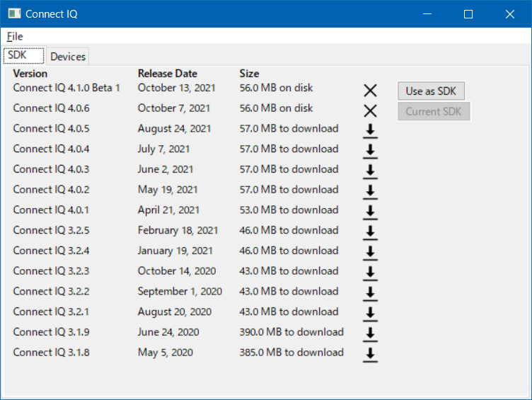This screenshot has width=532, height=400.
Task: Download Connect IQ 3.2.1 SDK
Action: (x=370, y=314)
